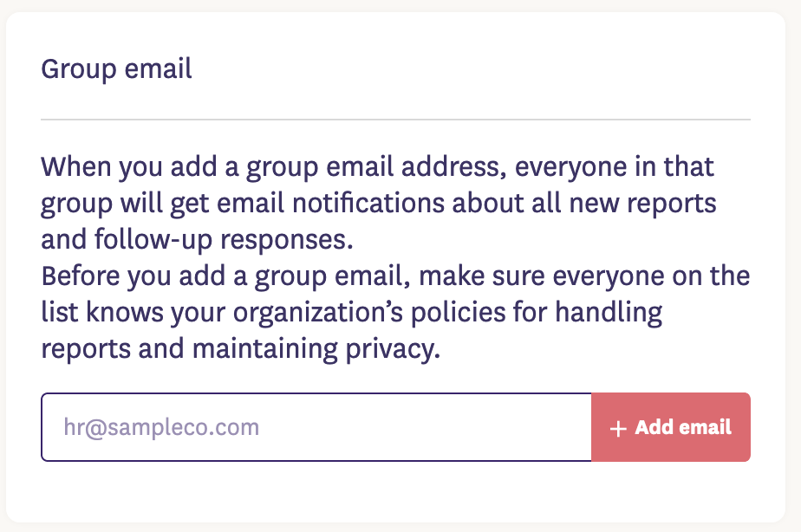Click the hr@sampleco.com placeholder text

[x=161, y=428]
